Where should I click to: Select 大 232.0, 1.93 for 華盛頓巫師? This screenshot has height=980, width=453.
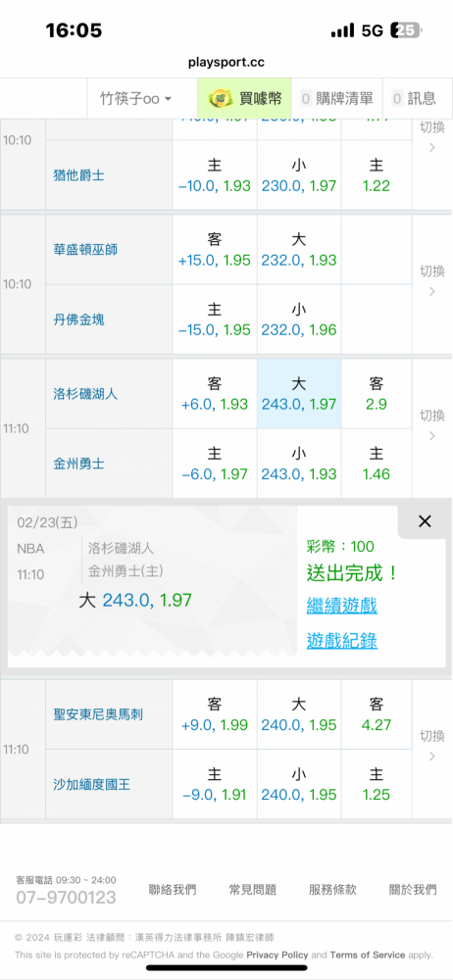(x=299, y=249)
